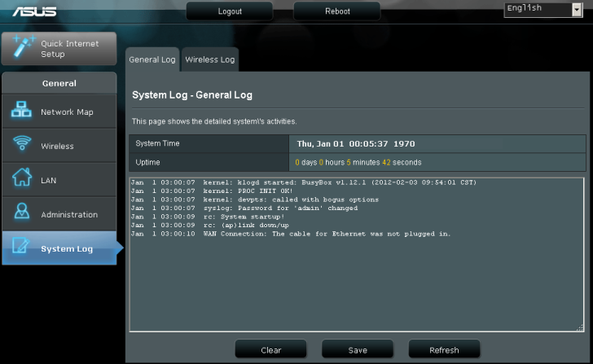This screenshot has width=593, height=364.
Task: Open Administration section
Action: tap(59, 214)
